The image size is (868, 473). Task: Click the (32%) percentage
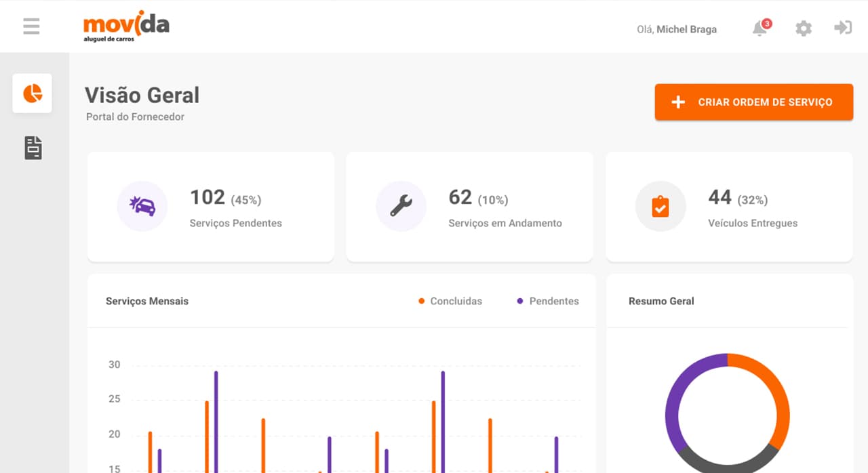[x=753, y=200]
